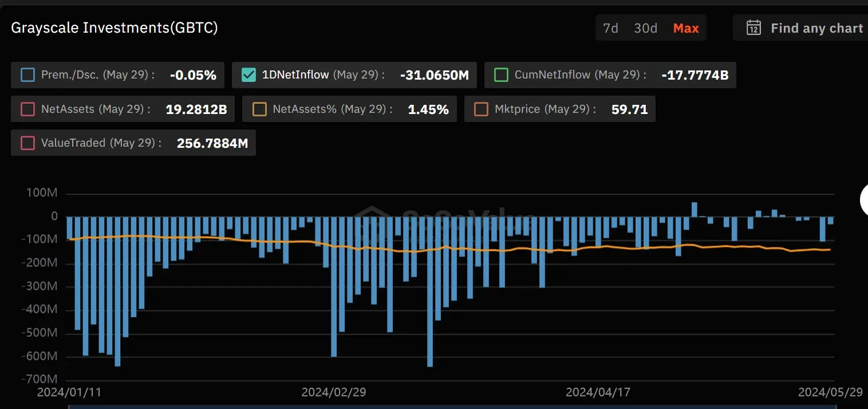Click the orange square icon before NetAssets%
868x409 pixels.
click(x=259, y=109)
